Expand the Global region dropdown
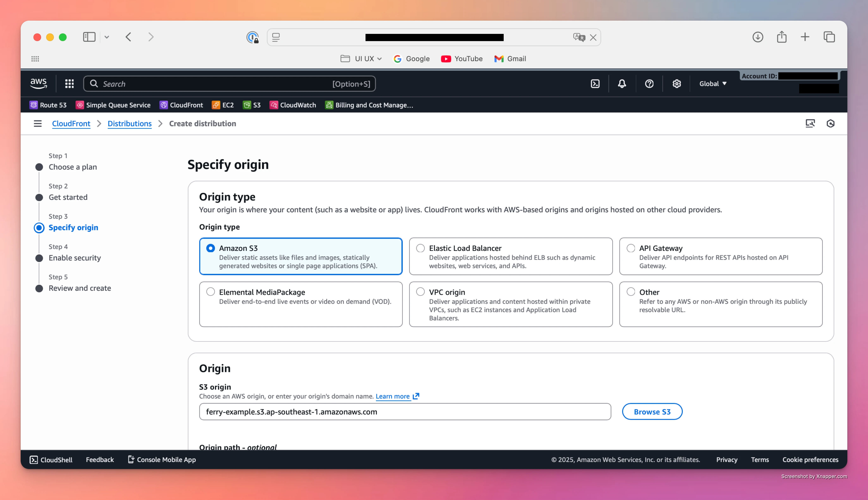Screen dimensions: 868x500 tap(713, 84)
